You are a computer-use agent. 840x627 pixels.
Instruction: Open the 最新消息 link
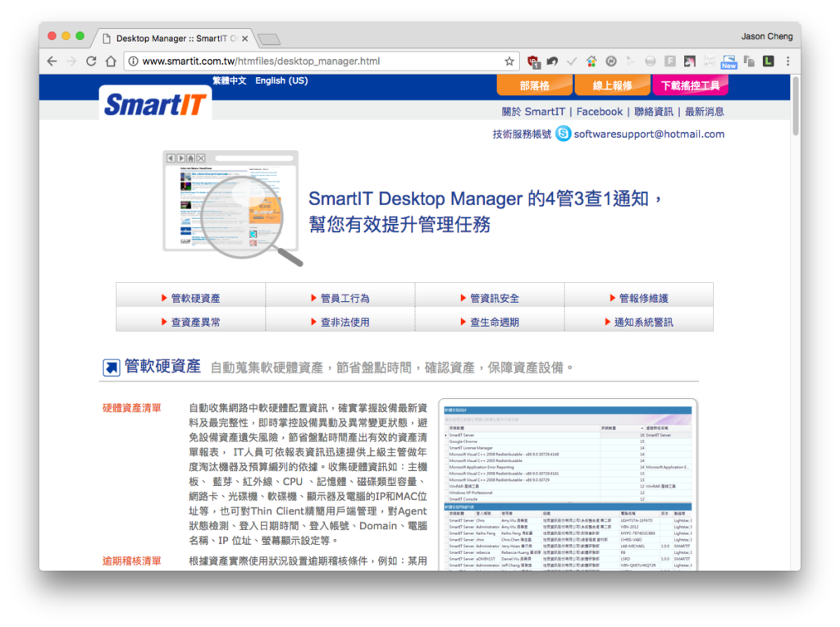tap(704, 112)
